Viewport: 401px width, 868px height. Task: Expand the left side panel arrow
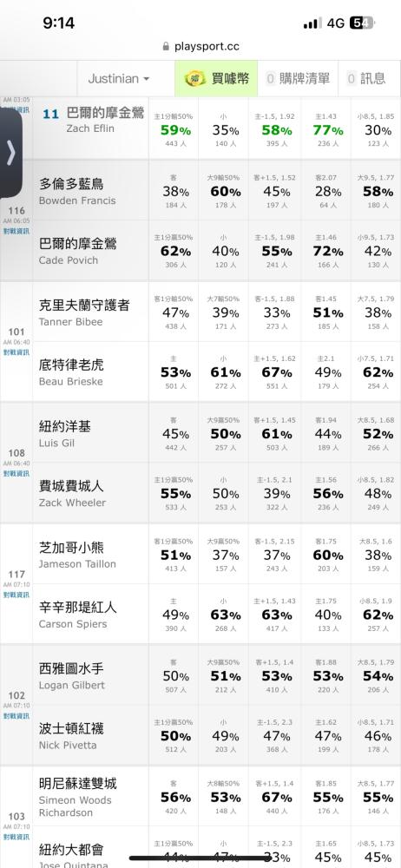(x=10, y=154)
